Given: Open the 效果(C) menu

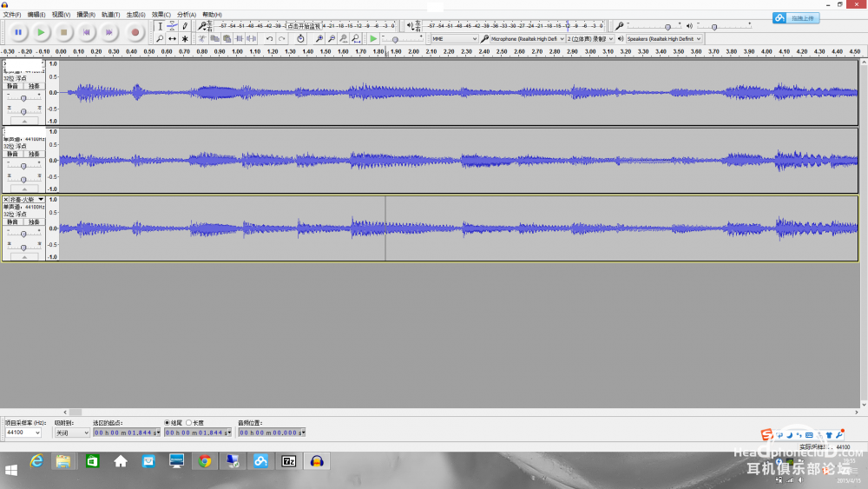Looking at the screenshot, I should coord(161,15).
